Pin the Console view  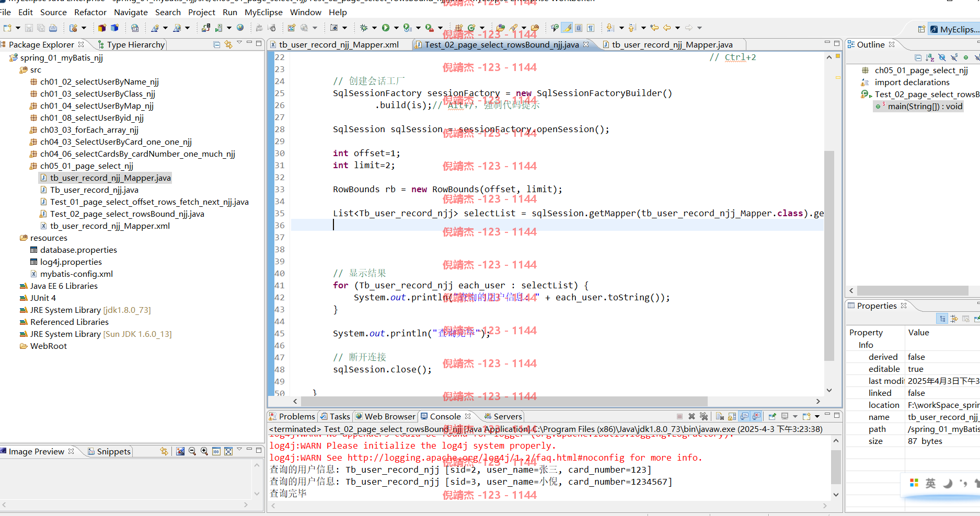(772, 416)
